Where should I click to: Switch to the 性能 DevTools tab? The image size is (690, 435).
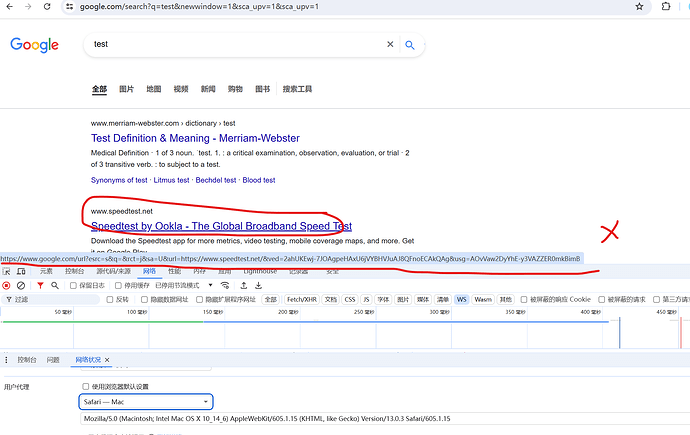click(174, 271)
